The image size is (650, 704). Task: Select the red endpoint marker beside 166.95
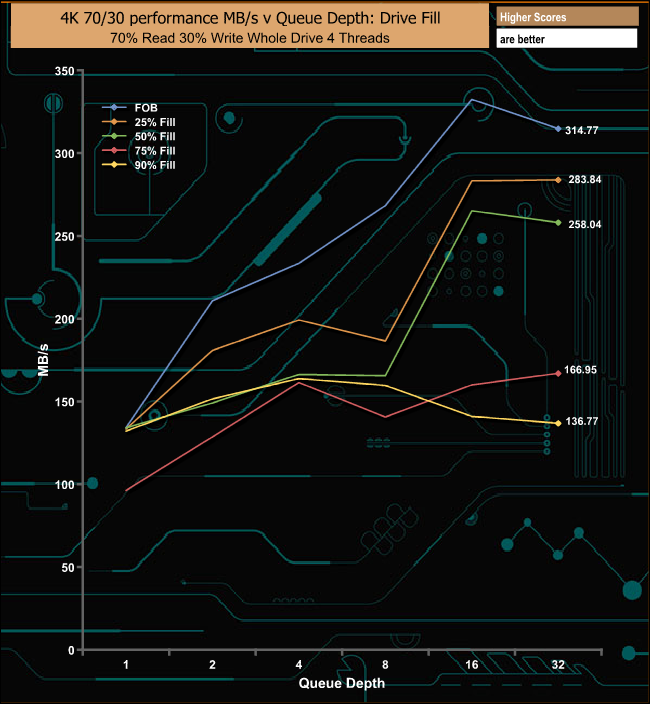[558, 373]
